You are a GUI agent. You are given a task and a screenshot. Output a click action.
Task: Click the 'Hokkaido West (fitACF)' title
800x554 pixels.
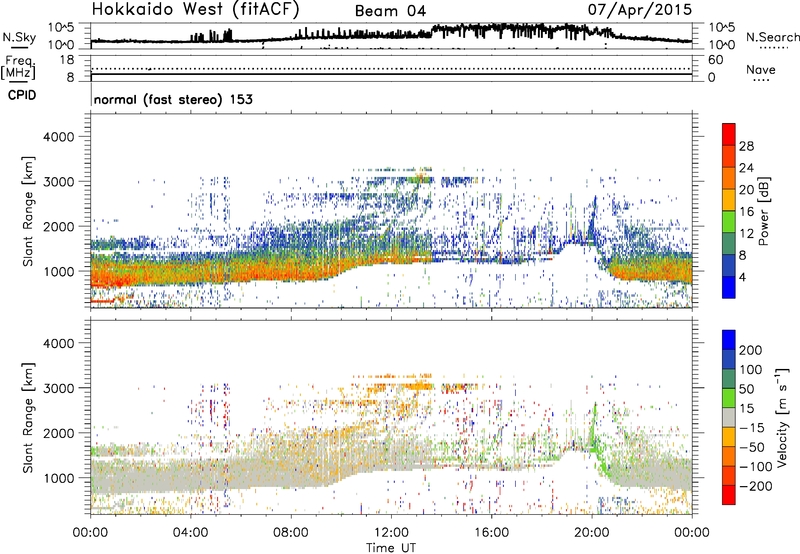[x=195, y=10]
